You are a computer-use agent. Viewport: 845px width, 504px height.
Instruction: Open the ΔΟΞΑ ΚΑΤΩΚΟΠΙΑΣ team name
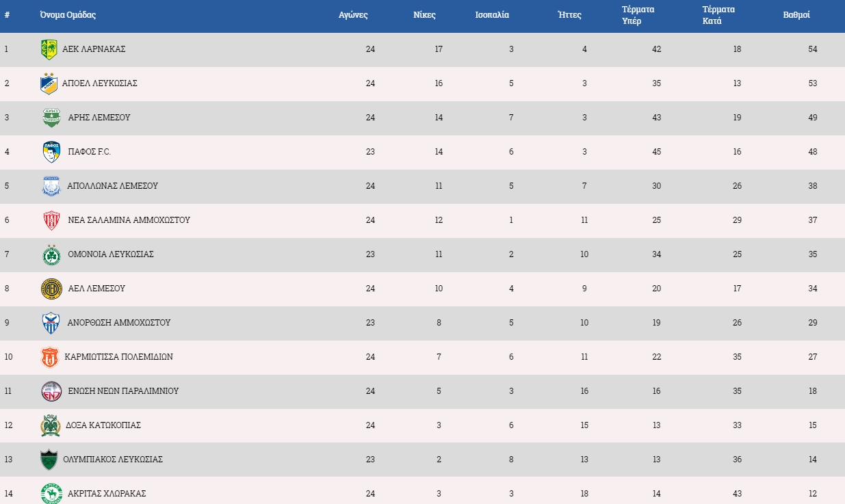pos(103,425)
